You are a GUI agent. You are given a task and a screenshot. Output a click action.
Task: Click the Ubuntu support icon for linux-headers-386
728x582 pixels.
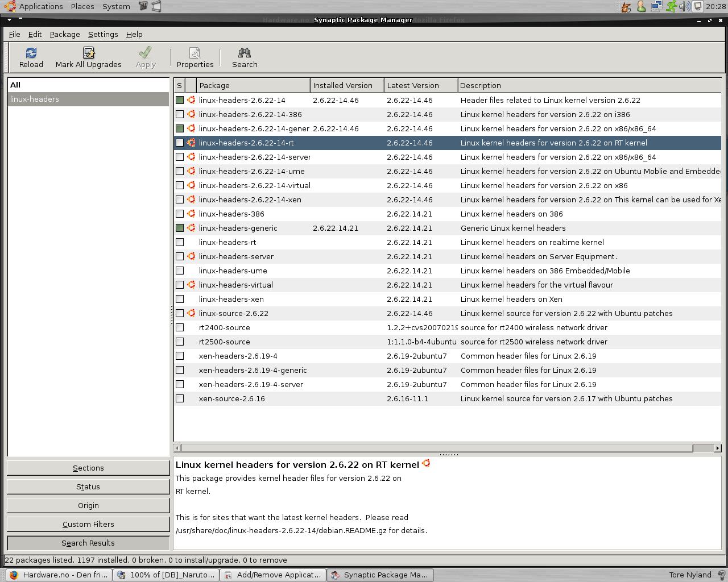pyautogui.click(x=191, y=214)
